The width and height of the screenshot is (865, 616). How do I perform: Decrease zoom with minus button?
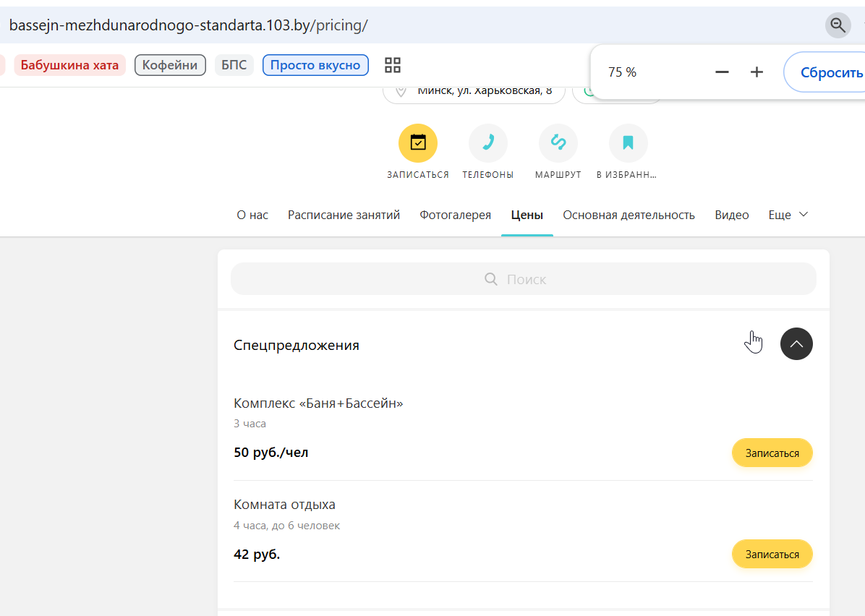[x=722, y=72]
